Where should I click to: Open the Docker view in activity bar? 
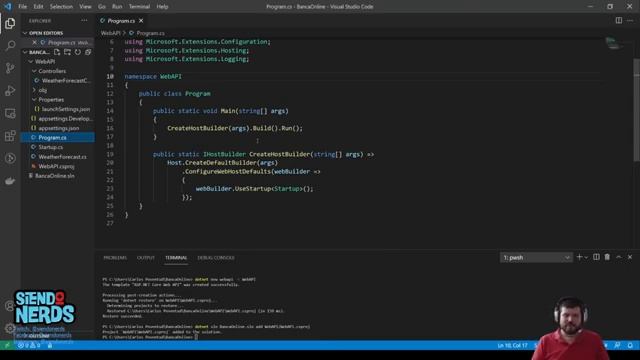[10, 181]
